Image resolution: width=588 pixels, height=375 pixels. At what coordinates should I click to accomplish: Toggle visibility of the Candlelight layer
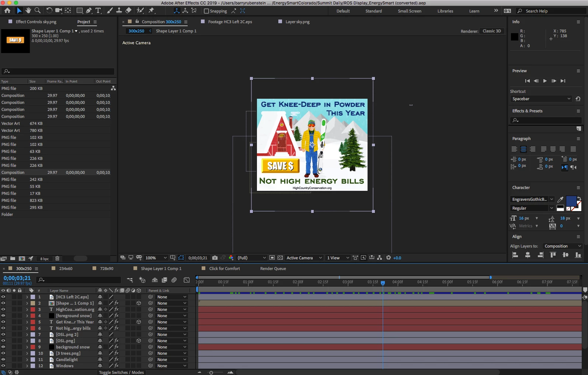[x=3, y=360]
